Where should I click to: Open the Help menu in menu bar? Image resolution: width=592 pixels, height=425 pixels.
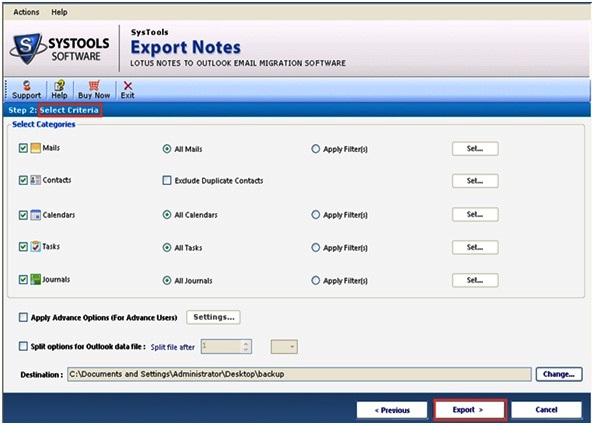(x=59, y=12)
